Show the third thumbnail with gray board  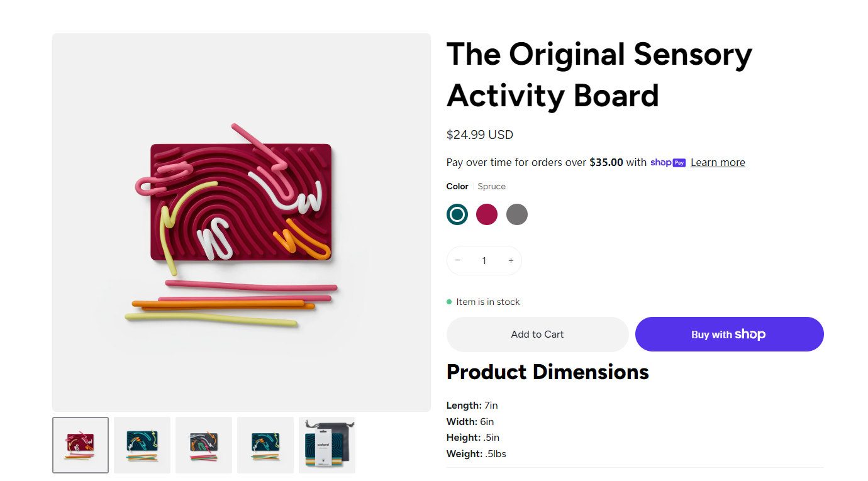click(204, 445)
